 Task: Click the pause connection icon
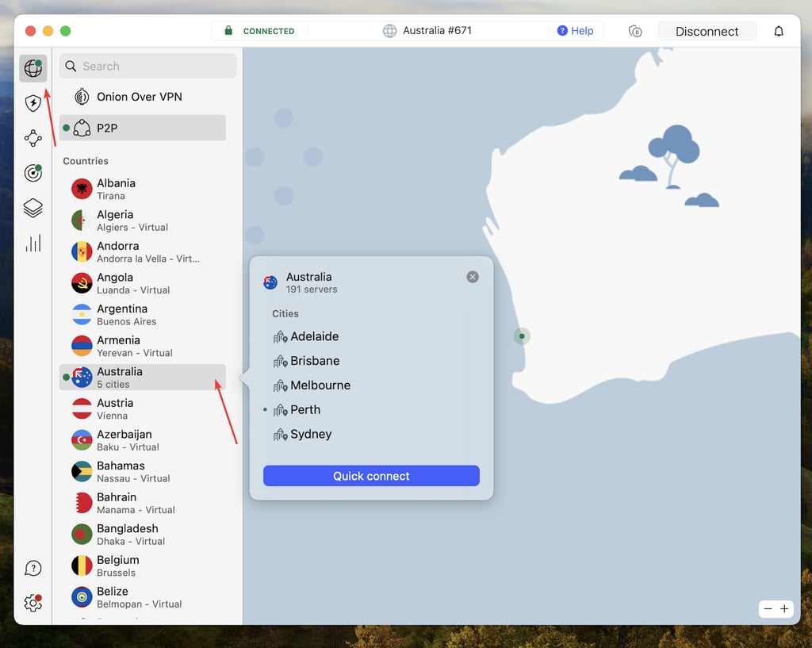635,32
